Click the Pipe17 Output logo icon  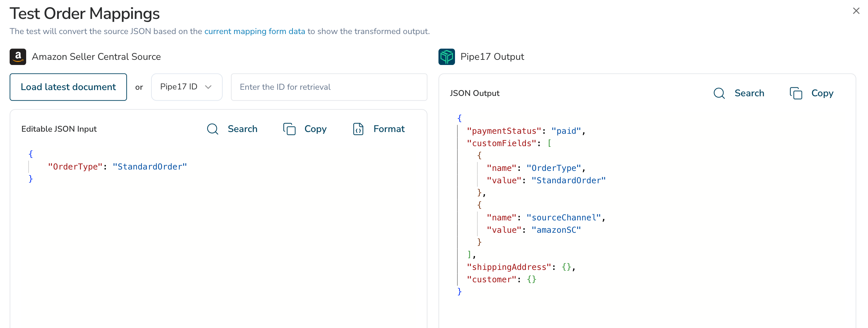[x=447, y=57]
